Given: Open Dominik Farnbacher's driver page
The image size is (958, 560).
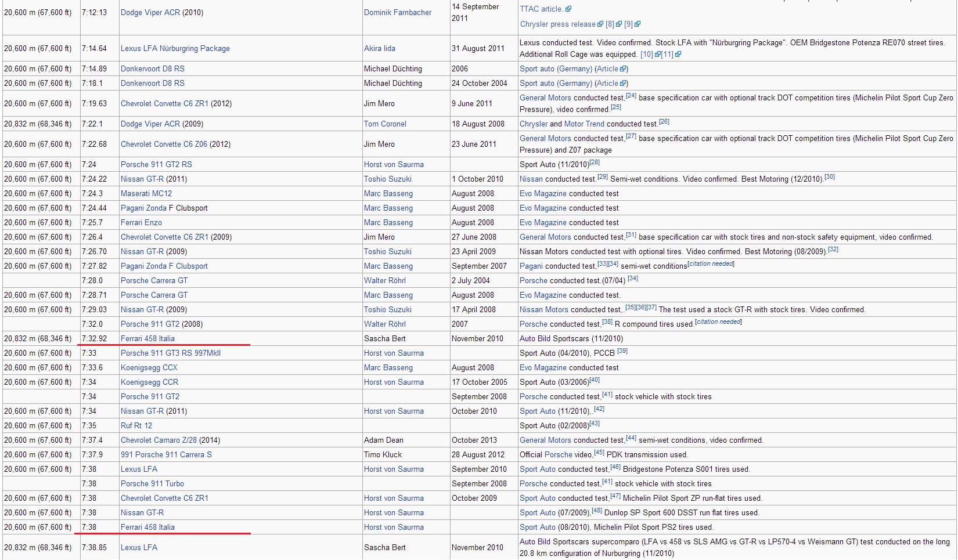Looking at the screenshot, I should (x=398, y=12).
